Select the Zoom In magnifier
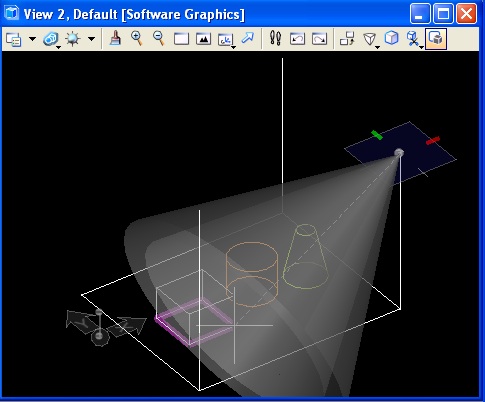The height and width of the screenshot is (402, 485). 137,38
